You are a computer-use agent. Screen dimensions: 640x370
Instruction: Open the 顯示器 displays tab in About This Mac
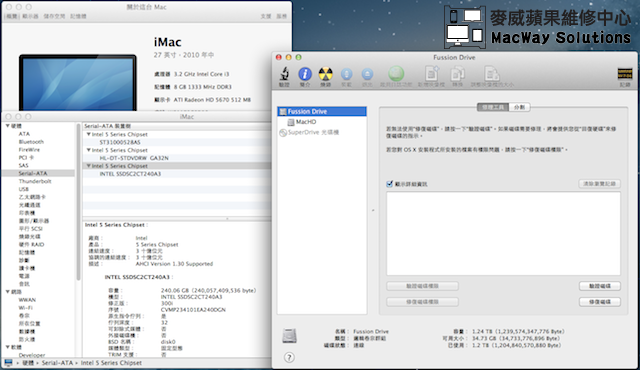30,16
